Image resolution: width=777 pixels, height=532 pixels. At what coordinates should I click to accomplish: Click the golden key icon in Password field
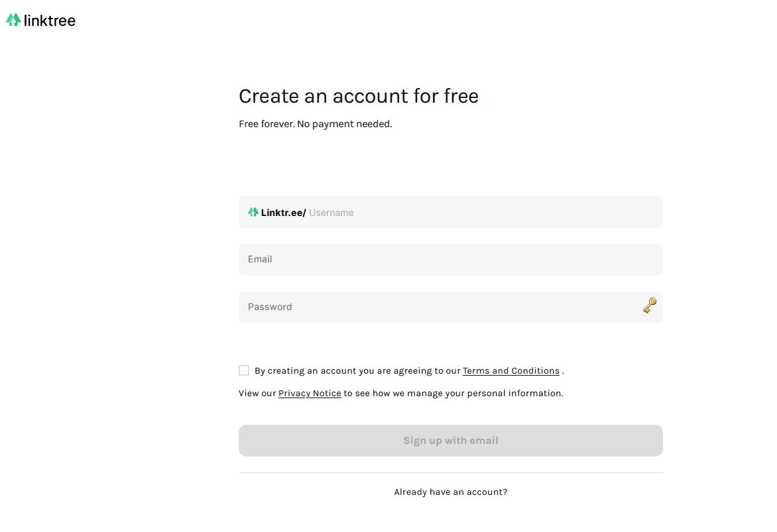650,306
